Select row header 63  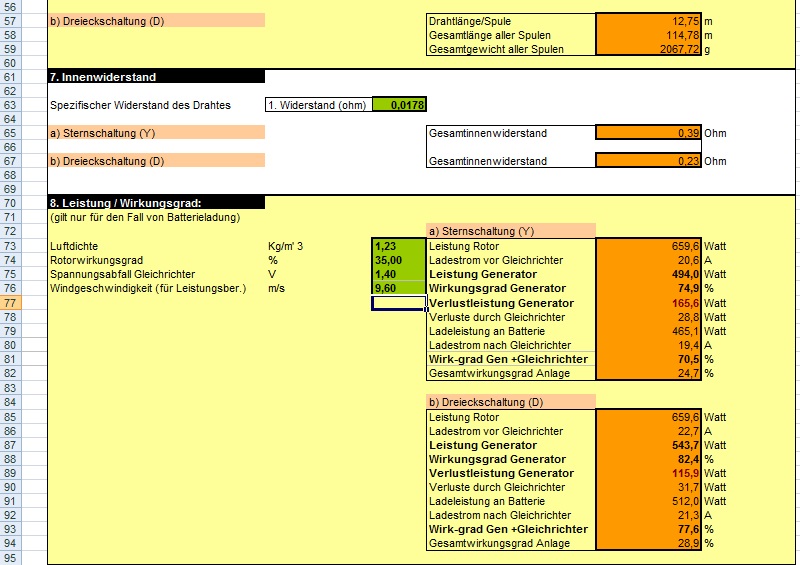(x=23, y=105)
